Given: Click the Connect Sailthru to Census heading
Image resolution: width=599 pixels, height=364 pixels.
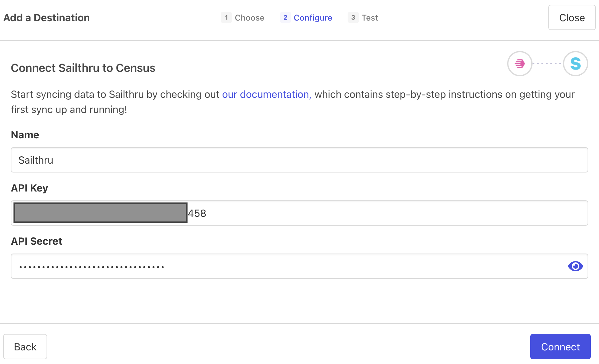Looking at the screenshot, I should coord(83,68).
